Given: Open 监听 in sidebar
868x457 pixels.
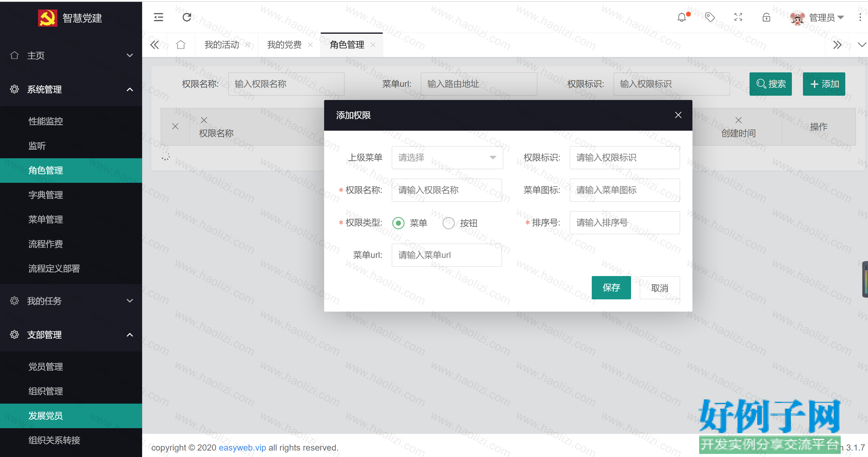Looking at the screenshot, I should point(71,146).
